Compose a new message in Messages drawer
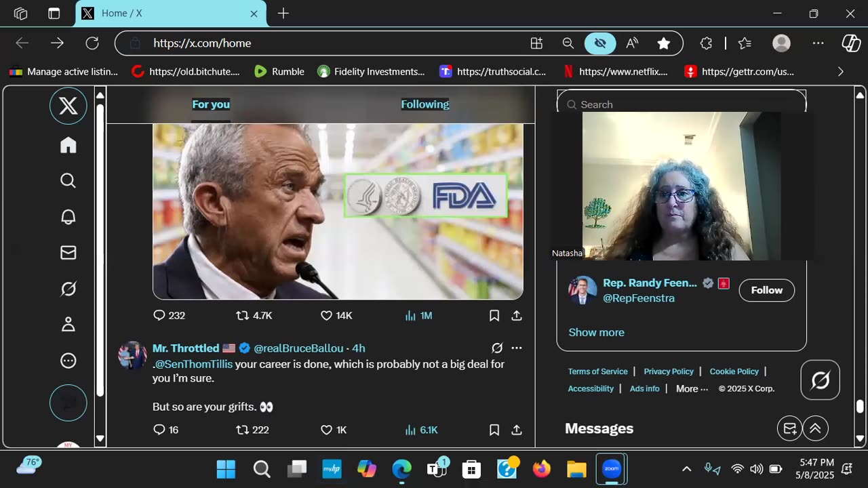Screen dimensions: 868x488 point(790,428)
